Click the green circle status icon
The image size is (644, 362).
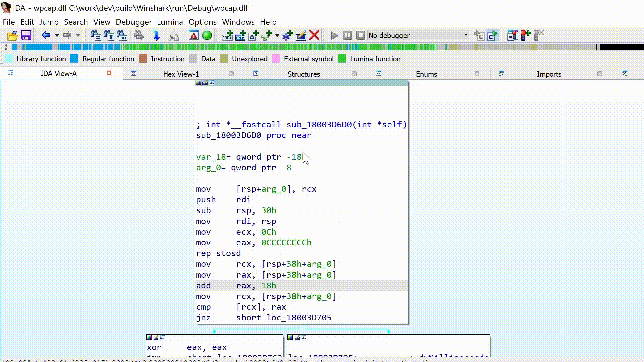(207, 35)
